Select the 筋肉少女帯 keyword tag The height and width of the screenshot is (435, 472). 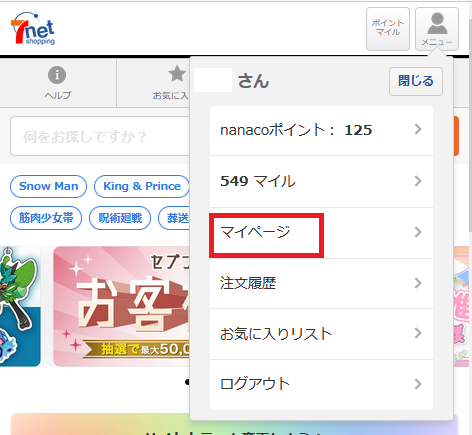click(46, 218)
